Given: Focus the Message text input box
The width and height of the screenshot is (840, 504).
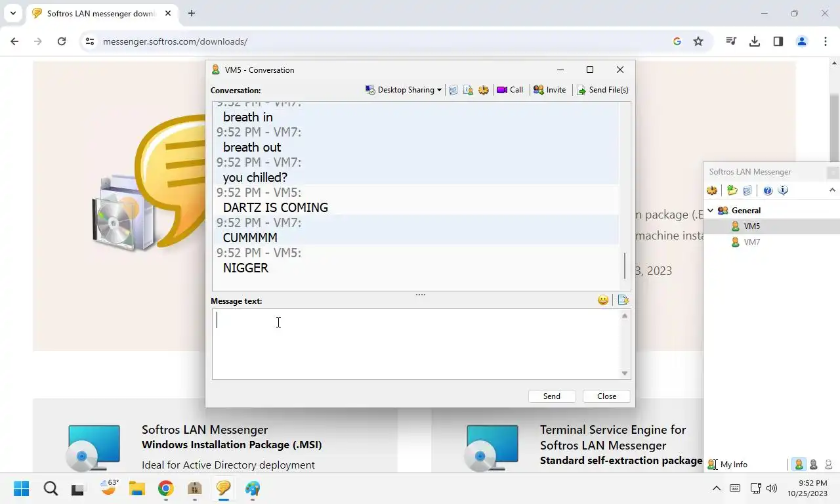Looking at the screenshot, I should pos(416,344).
